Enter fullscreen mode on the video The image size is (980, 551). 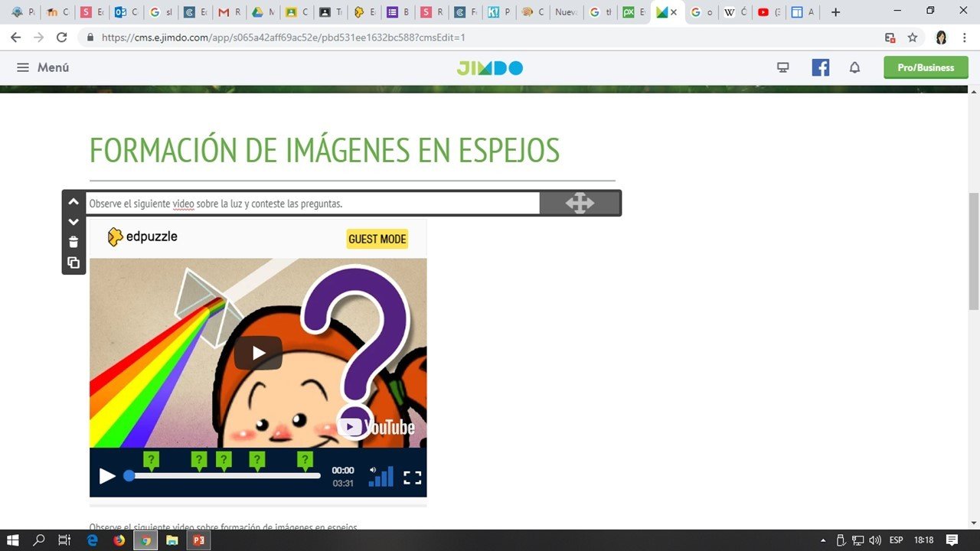click(412, 478)
